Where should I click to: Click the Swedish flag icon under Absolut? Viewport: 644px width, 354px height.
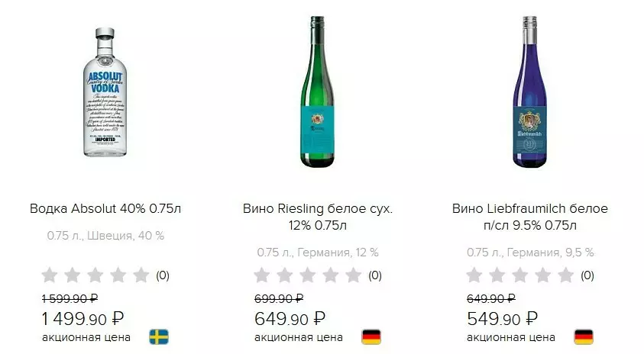(159, 337)
